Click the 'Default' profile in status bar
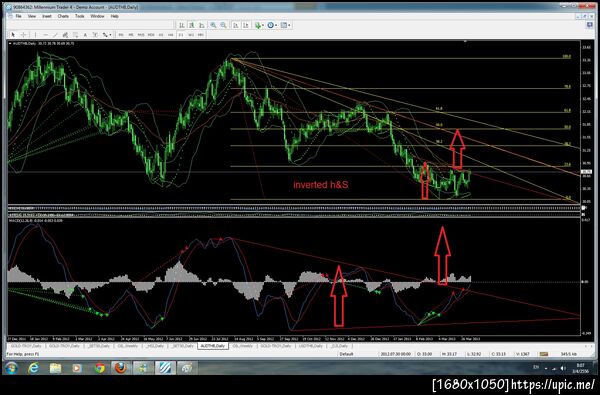 tap(346, 354)
